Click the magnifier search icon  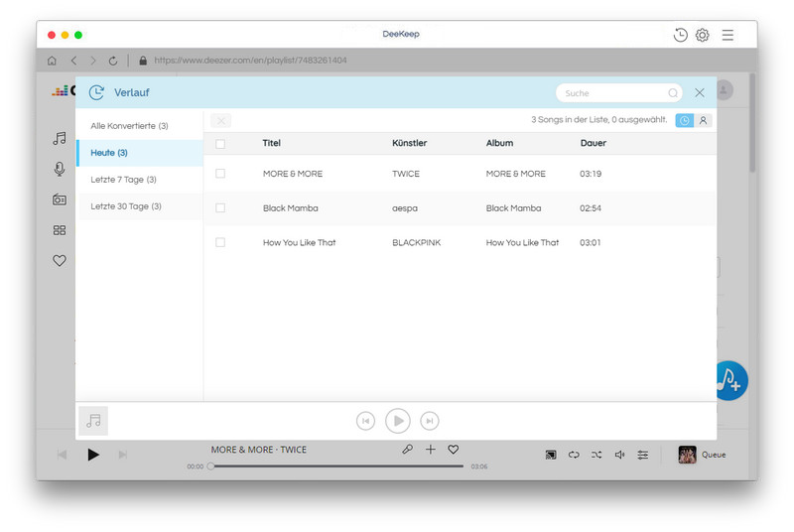pos(673,93)
